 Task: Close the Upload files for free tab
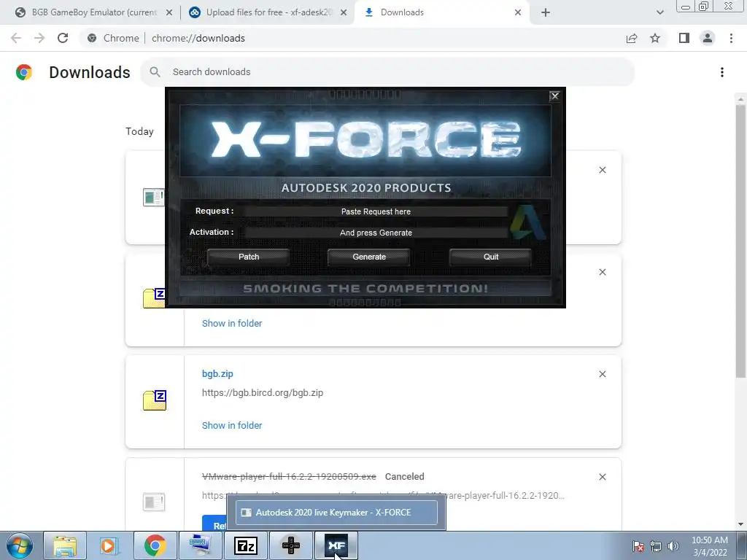344,12
